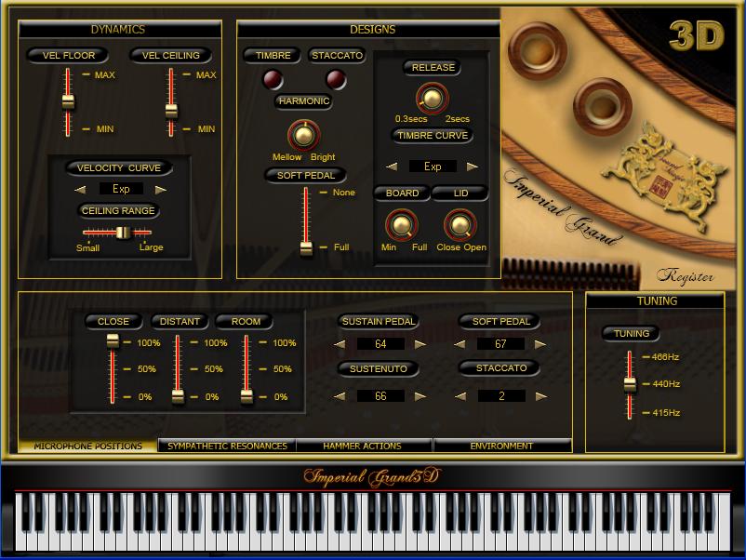Click the 3D logo
Viewport: 746px width, 560px height.
point(696,36)
